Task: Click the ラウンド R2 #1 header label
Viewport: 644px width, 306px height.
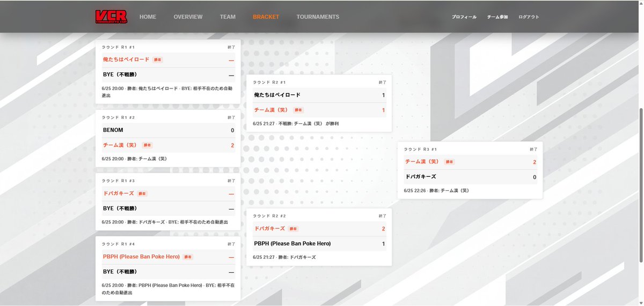Action: point(269,83)
